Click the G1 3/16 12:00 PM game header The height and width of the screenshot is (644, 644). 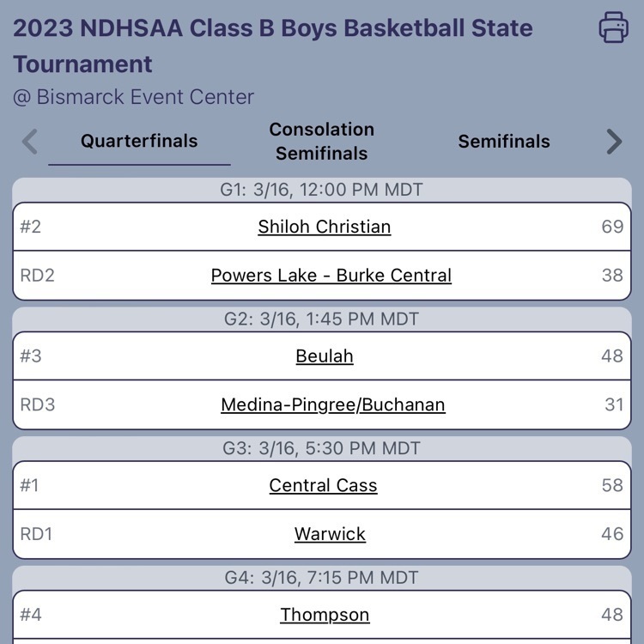[x=322, y=190]
